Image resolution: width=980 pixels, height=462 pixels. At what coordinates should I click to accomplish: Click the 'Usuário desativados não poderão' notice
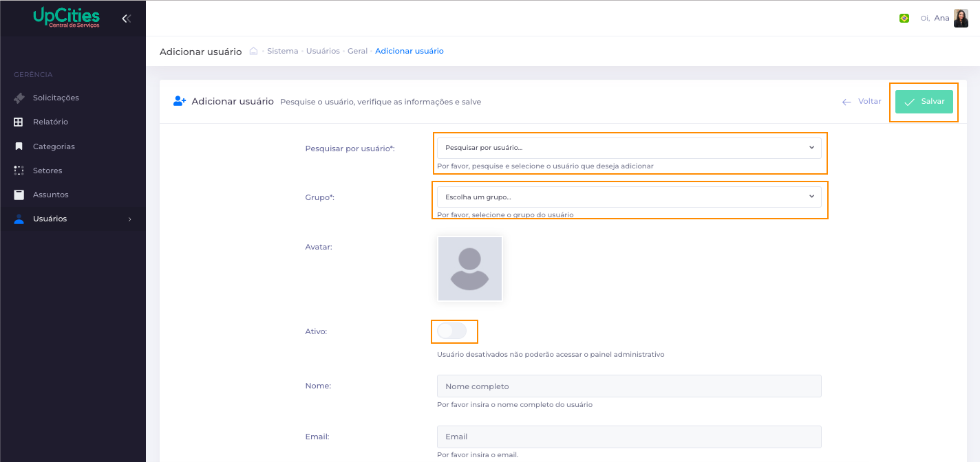pyautogui.click(x=551, y=355)
